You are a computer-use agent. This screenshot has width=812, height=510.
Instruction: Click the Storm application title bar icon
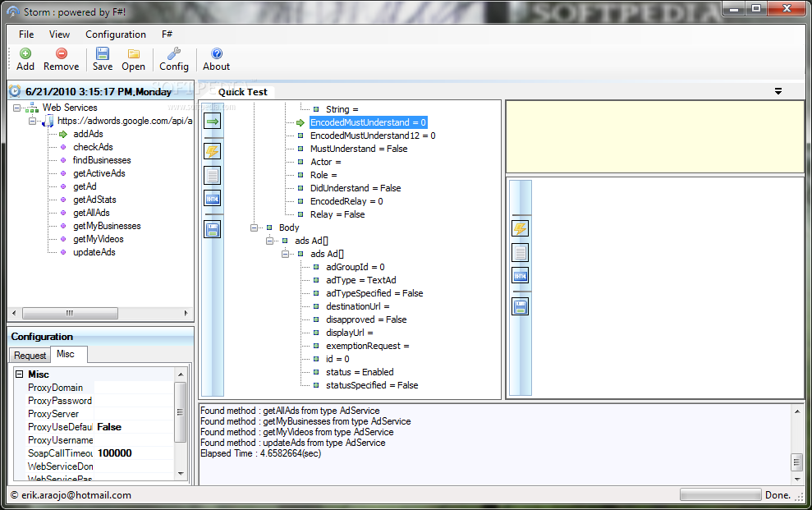click(13, 11)
